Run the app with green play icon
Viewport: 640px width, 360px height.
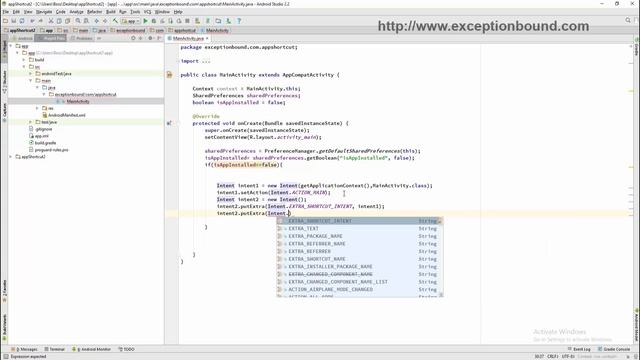pos(145,21)
